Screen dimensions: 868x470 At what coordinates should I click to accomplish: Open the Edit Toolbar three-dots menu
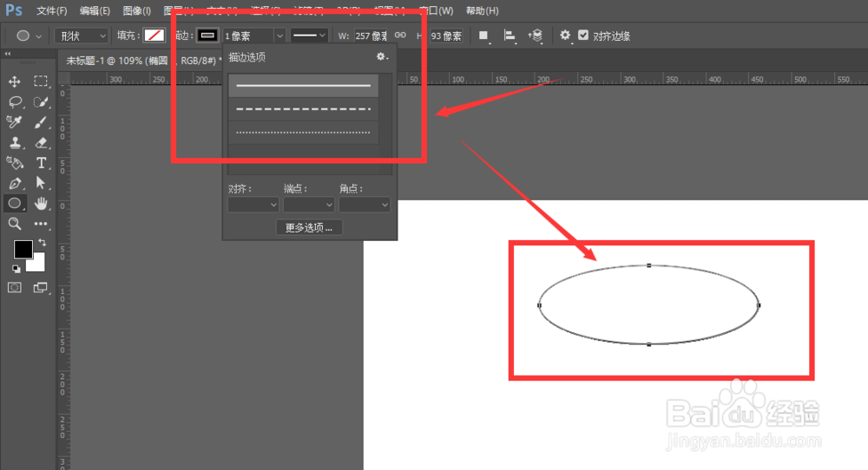(x=41, y=224)
